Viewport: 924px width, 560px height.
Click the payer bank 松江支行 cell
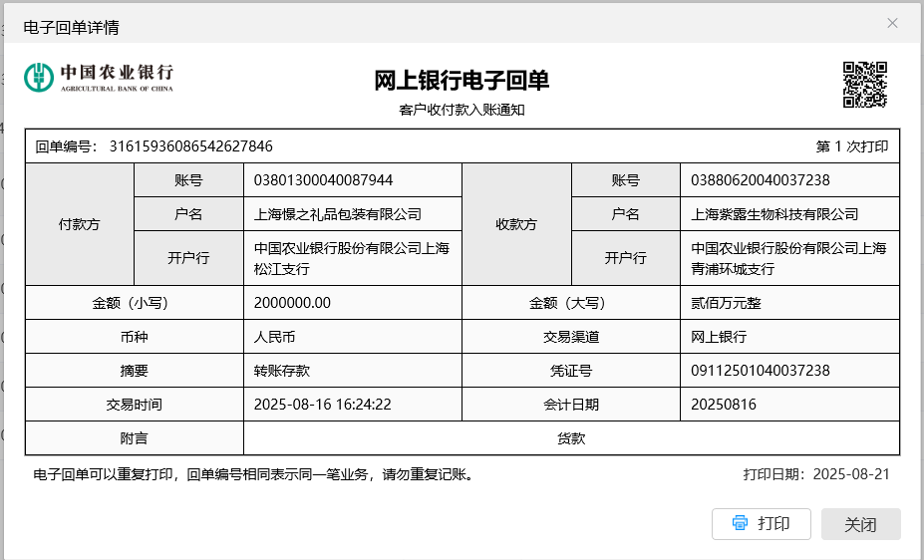coord(351,258)
